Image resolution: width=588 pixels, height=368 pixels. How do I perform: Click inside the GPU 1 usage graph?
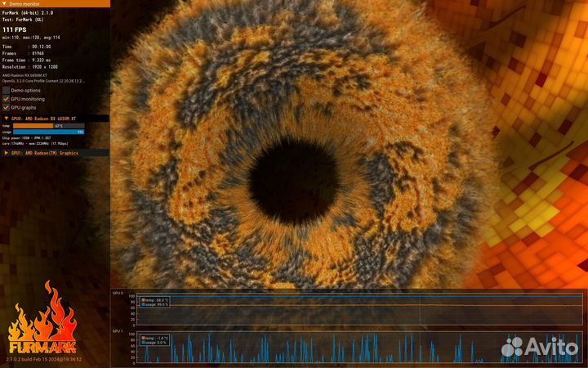pos(359,348)
